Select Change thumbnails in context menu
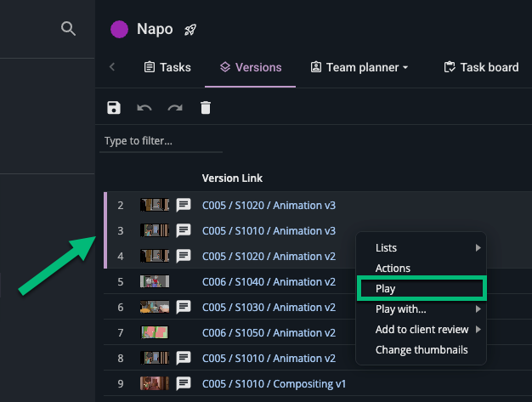The width and height of the screenshot is (532, 402). point(421,350)
